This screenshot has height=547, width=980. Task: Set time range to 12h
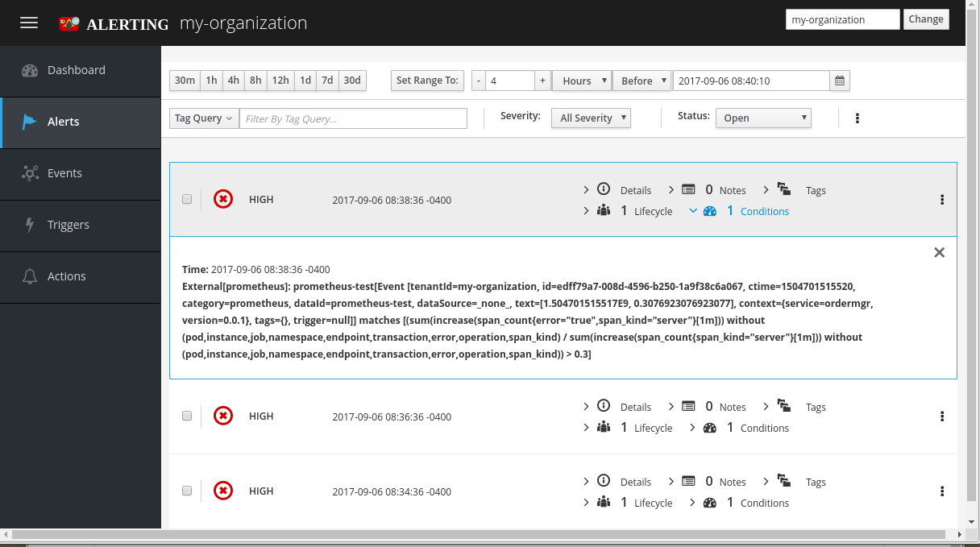(280, 81)
